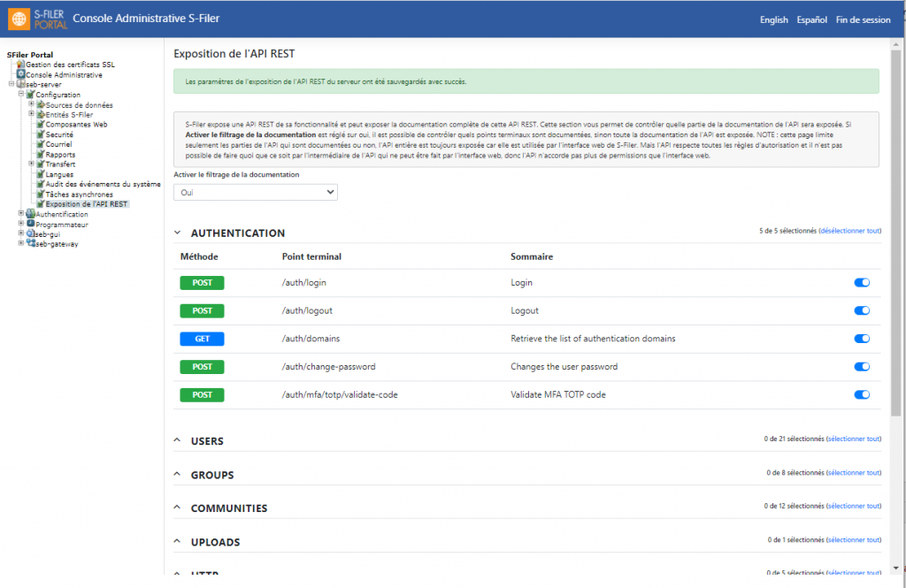
Task: Click the vertical scrollbar thumb
Action: click(x=895, y=233)
